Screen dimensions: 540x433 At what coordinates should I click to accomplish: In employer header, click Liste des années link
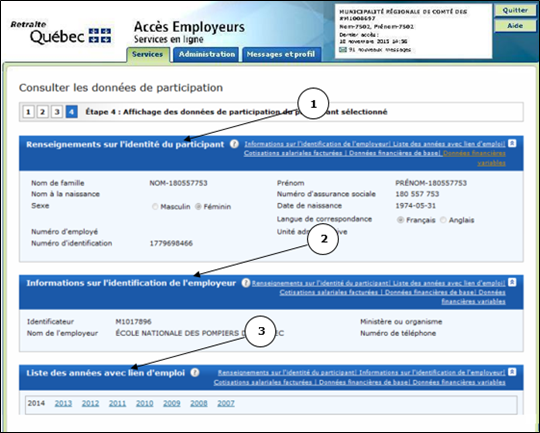[x=449, y=283]
